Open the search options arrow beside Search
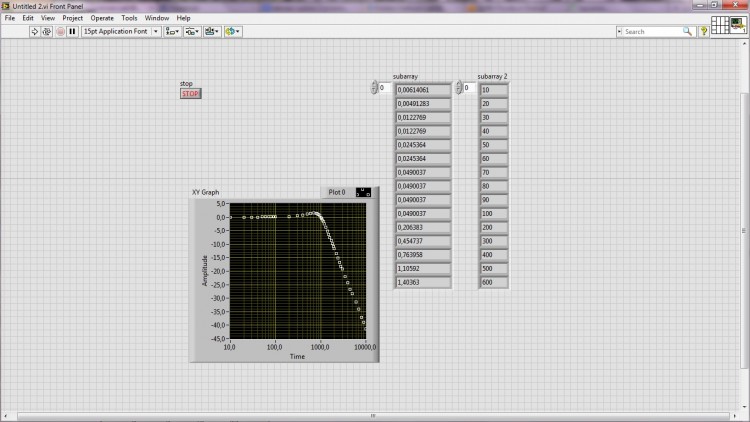This screenshot has width=750, height=422. click(619, 32)
